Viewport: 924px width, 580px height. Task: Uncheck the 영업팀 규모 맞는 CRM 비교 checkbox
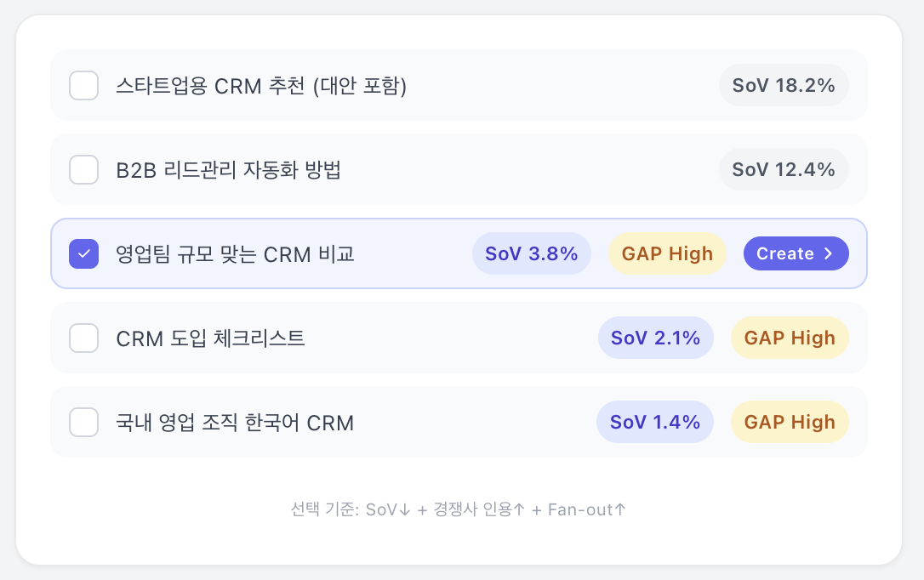83,253
